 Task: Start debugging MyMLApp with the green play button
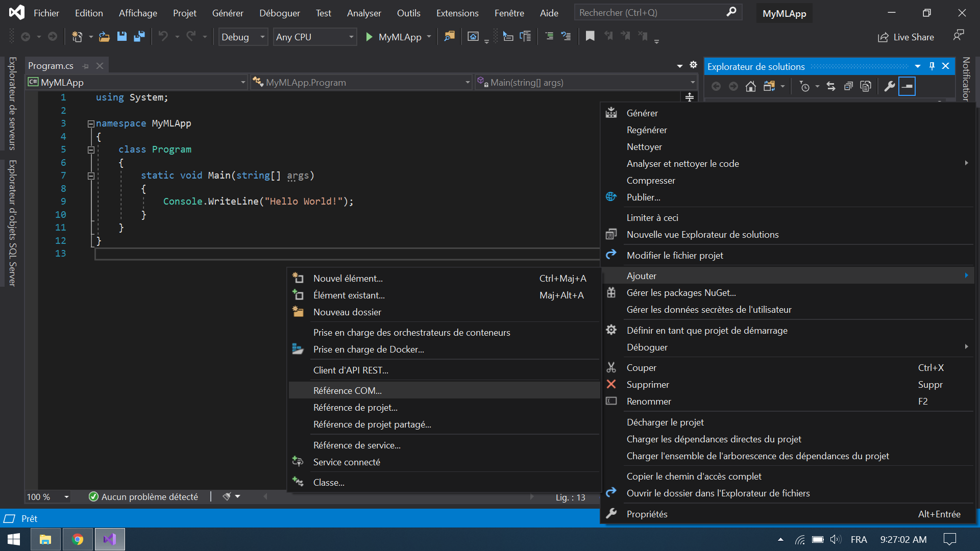tap(369, 37)
